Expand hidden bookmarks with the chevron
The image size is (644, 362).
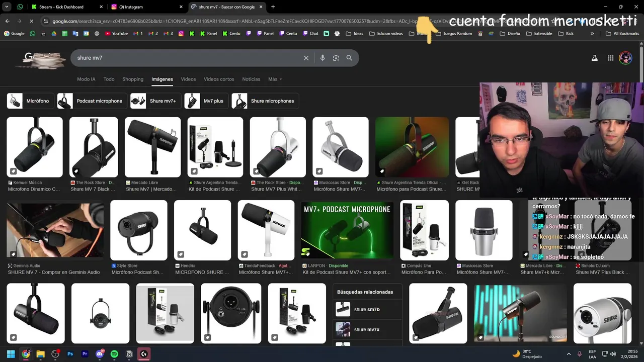coord(592,34)
